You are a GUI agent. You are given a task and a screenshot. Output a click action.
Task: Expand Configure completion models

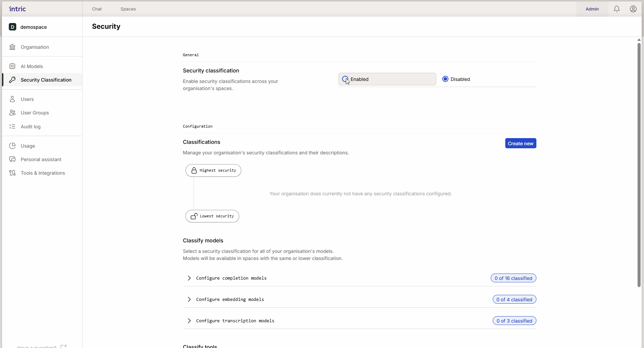point(189,278)
